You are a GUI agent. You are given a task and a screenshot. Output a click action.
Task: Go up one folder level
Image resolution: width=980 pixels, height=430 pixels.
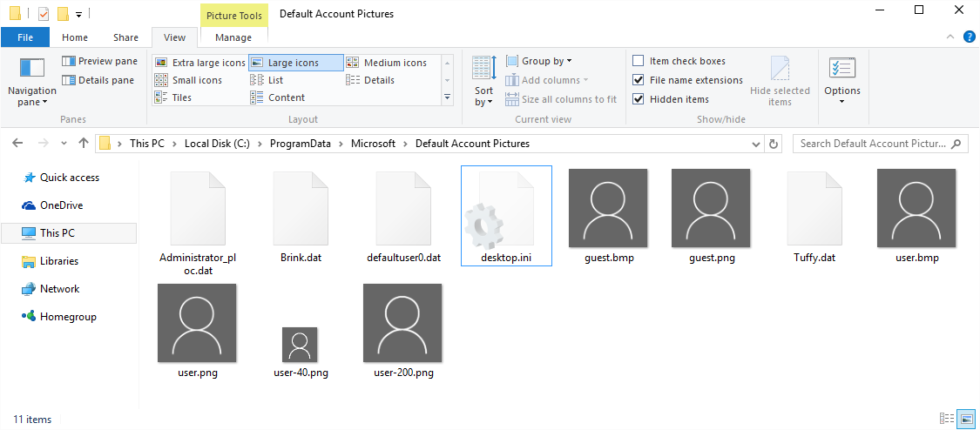point(83,144)
